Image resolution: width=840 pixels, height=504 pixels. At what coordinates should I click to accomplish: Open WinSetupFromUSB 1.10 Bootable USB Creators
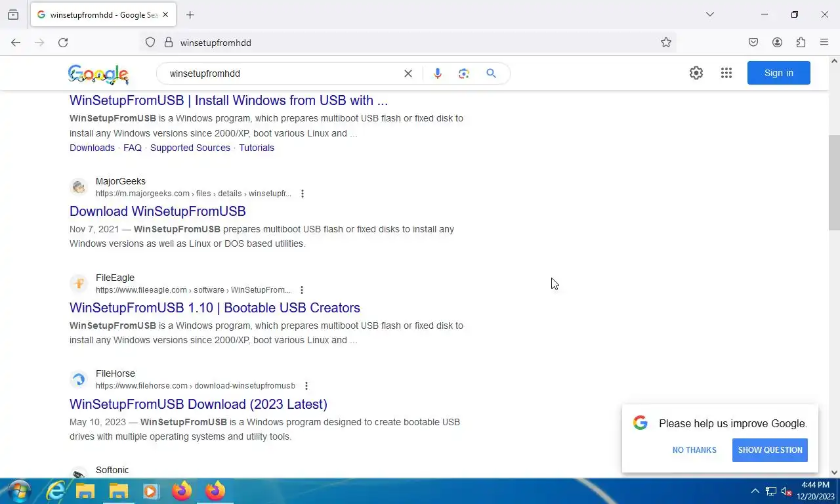point(215,308)
